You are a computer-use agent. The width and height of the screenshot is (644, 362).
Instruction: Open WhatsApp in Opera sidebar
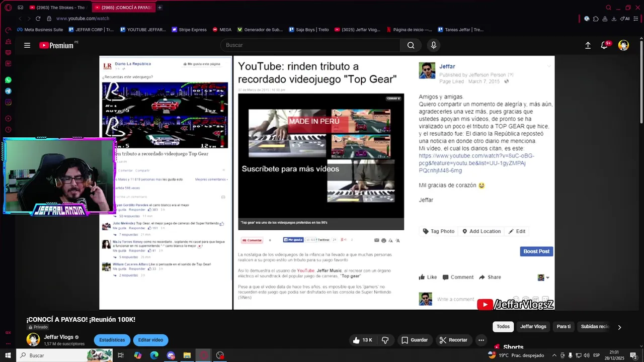point(8,80)
